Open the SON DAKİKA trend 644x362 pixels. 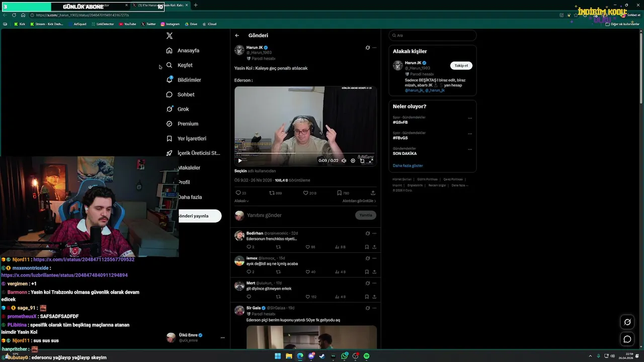405,153
